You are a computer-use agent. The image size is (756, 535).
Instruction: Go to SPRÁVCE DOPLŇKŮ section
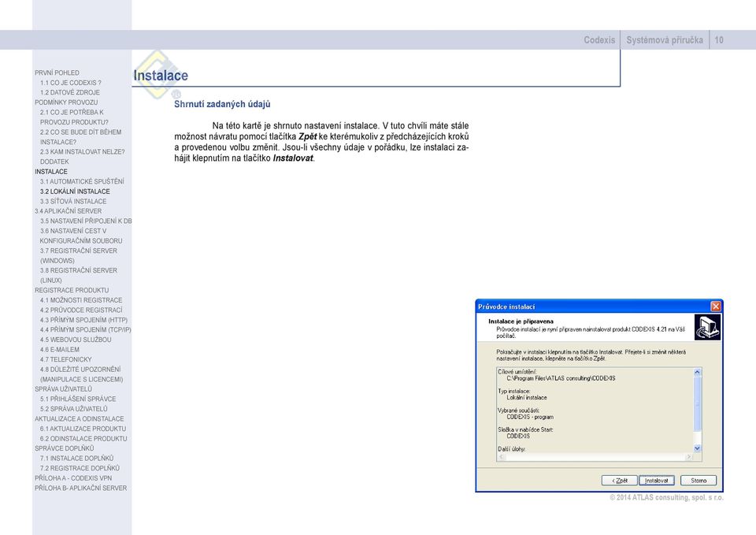coord(64,448)
